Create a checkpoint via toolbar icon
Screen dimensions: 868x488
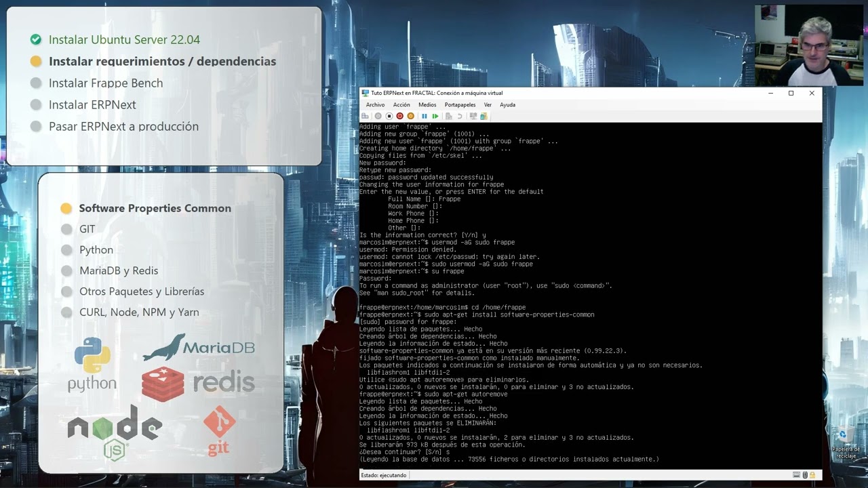(x=449, y=116)
